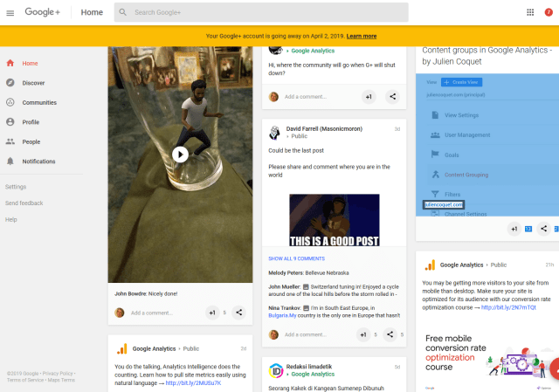Click Send feedback link
This screenshot has height=392, width=559.
click(24, 203)
